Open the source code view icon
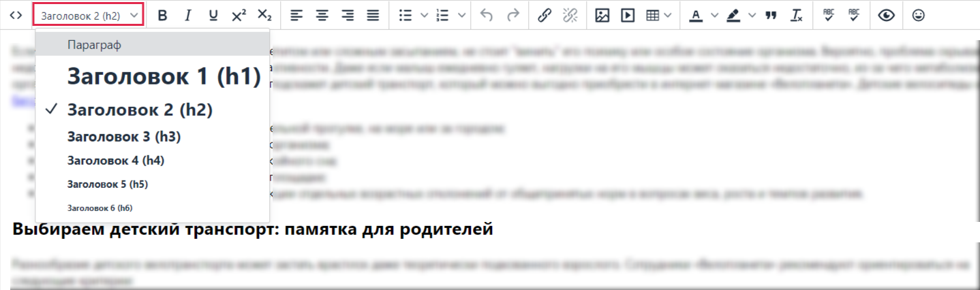 click(16, 15)
